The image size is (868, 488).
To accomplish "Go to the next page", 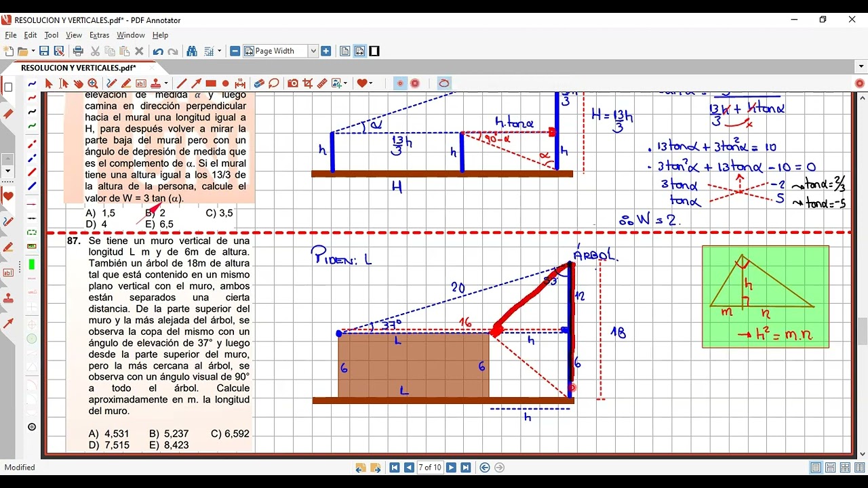I will pos(451,468).
